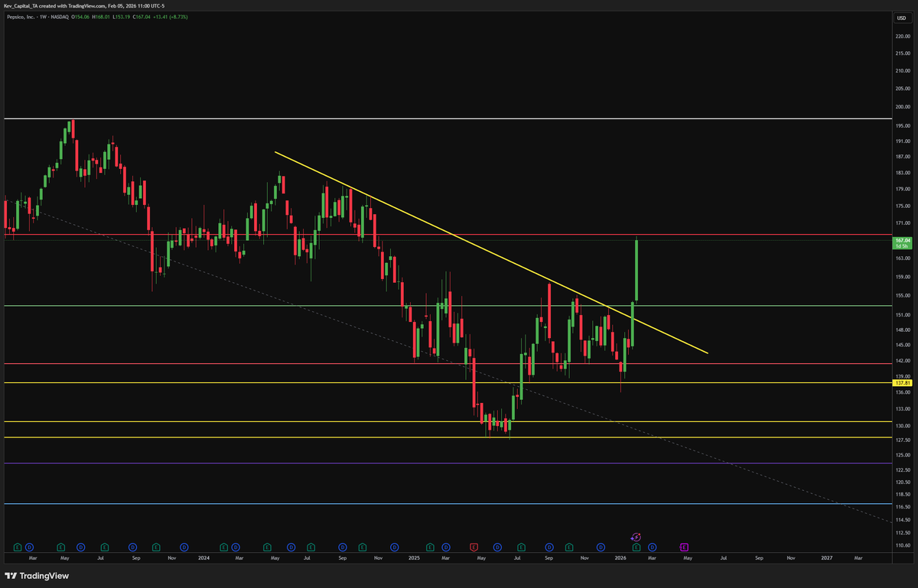Screen dimensions: 918x588
Task: Select the Jul 2023 earnings E marker
Action: [x=104, y=547]
